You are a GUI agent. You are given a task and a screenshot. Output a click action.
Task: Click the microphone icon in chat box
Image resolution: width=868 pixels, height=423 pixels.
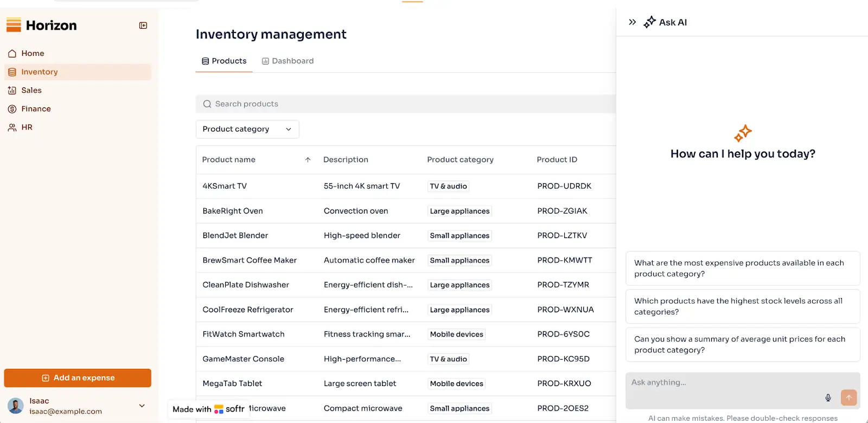click(x=828, y=398)
